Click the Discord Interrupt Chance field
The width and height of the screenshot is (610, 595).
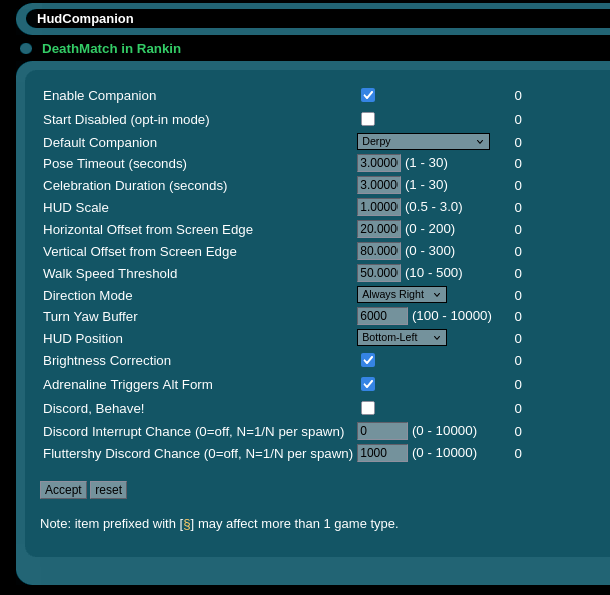pos(382,431)
